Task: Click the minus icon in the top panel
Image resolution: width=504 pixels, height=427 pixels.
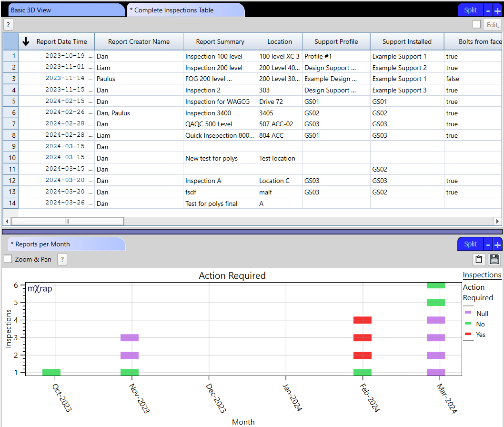Action: tap(488, 10)
